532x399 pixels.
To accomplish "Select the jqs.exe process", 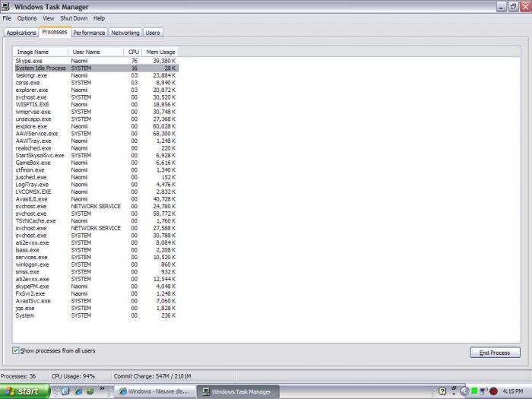I will click(96, 308).
